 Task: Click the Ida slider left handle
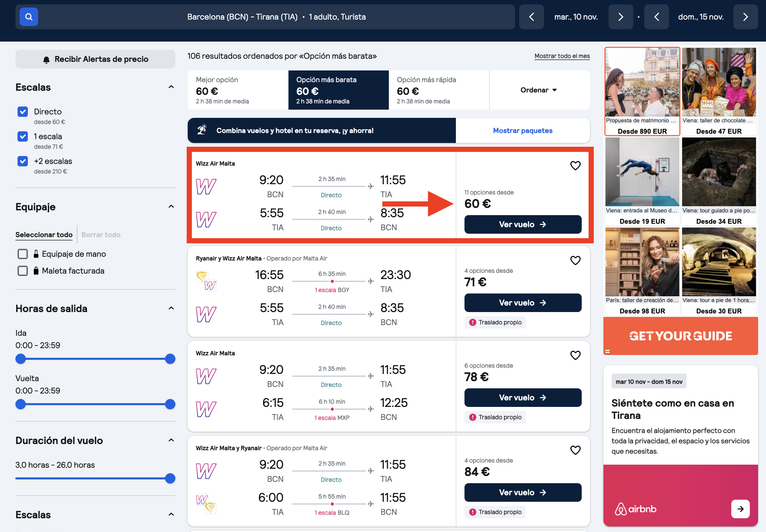[21, 359]
